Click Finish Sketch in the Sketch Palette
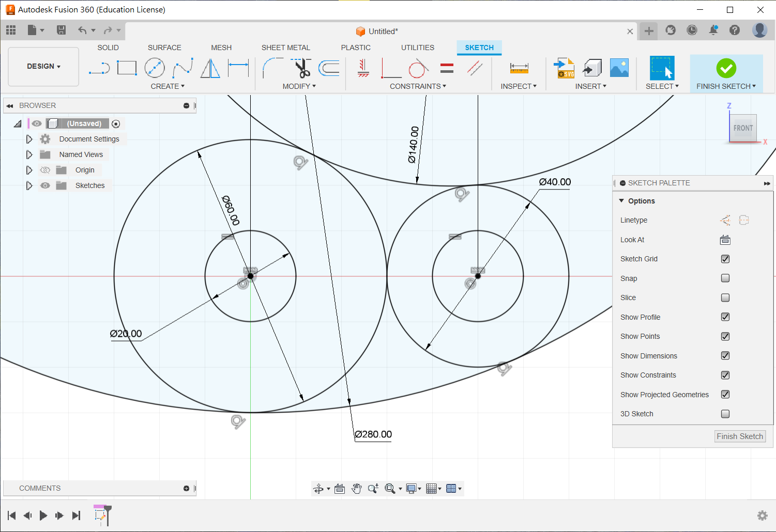The height and width of the screenshot is (532, 776). coord(739,436)
